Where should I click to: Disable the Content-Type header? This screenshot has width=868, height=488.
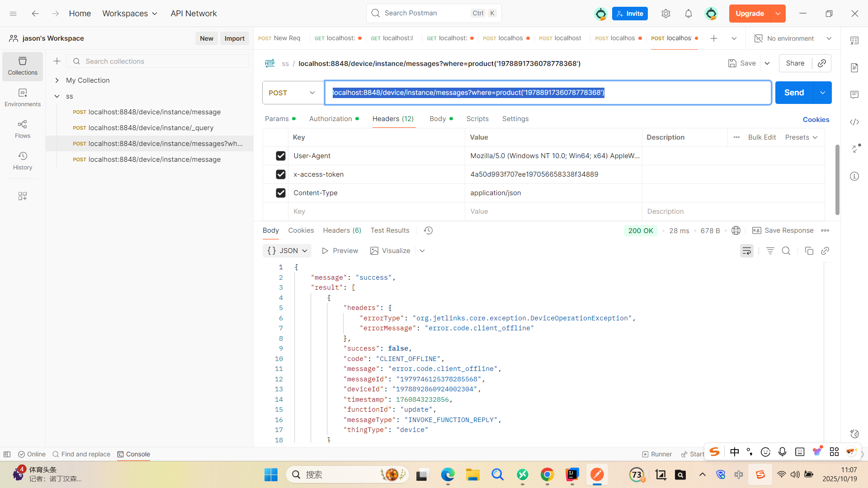click(x=280, y=193)
